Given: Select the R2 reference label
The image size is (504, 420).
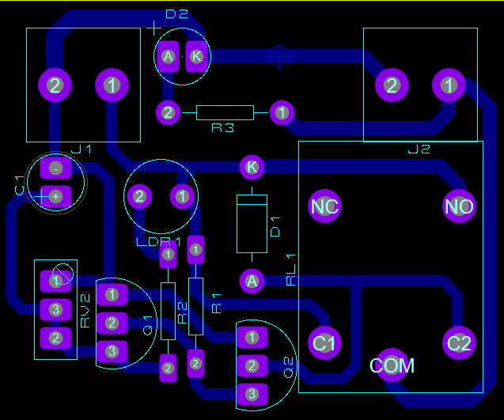Looking at the screenshot, I should [182, 313].
